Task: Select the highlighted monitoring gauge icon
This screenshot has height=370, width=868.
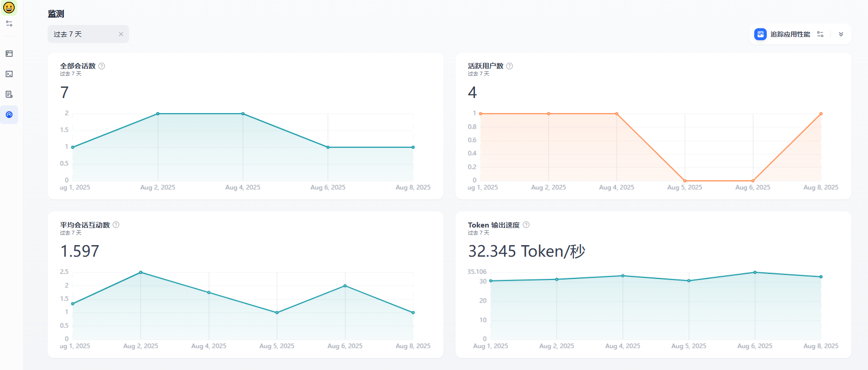Action: [9, 115]
